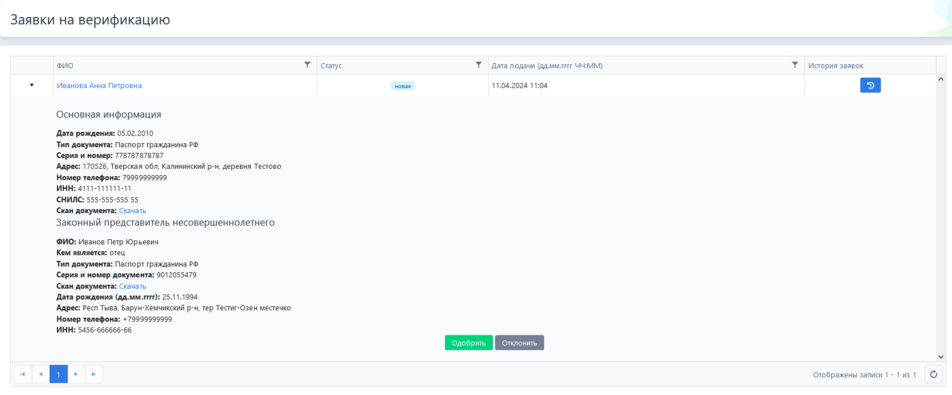Click scrollbar up arrow in table

pos(941,79)
